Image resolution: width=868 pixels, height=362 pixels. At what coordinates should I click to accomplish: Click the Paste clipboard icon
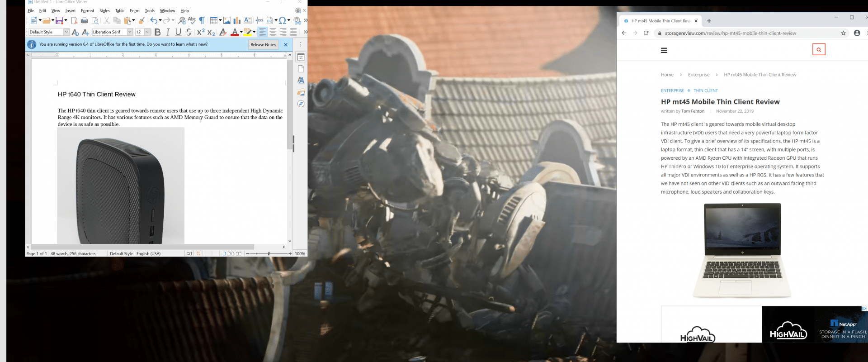(127, 20)
